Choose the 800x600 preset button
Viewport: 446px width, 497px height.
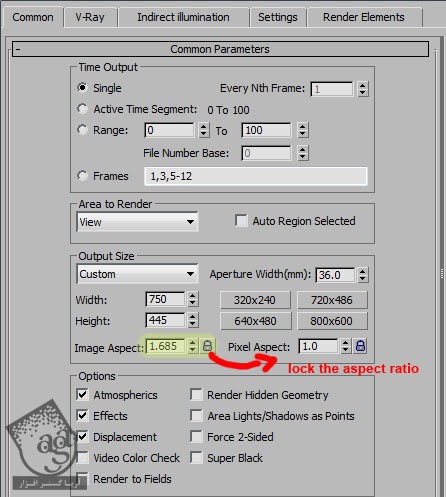[332, 321]
